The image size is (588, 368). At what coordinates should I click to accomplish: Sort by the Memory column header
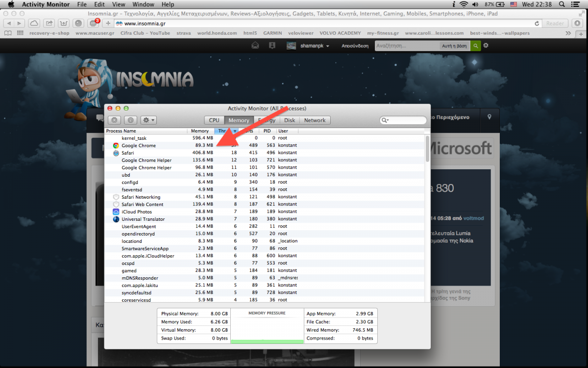200,131
